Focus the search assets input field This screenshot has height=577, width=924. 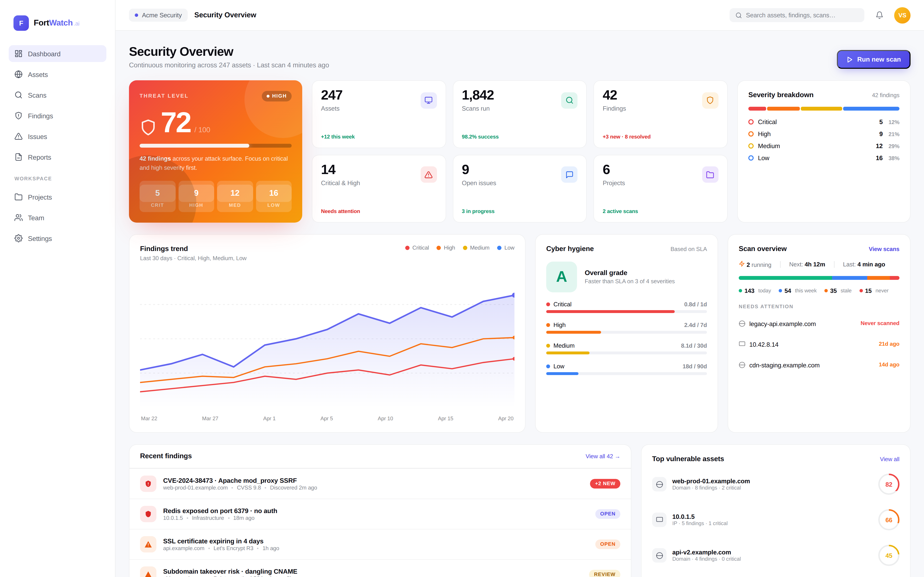click(x=802, y=15)
